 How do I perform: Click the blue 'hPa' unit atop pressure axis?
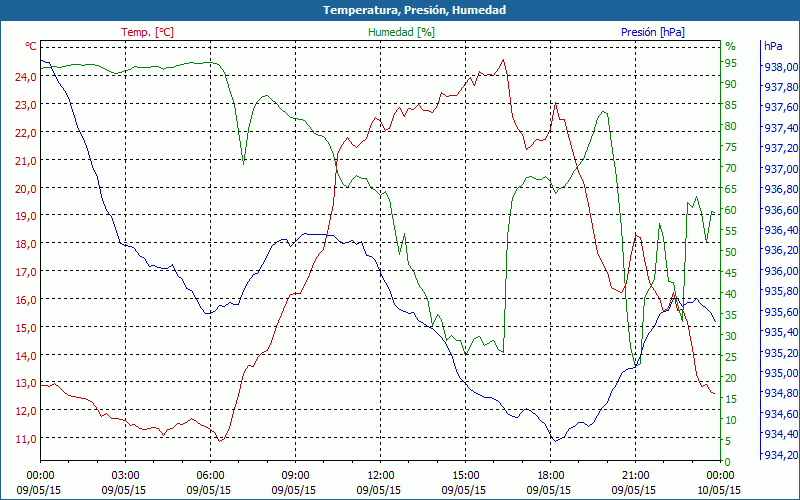pyautogui.click(x=773, y=46)
